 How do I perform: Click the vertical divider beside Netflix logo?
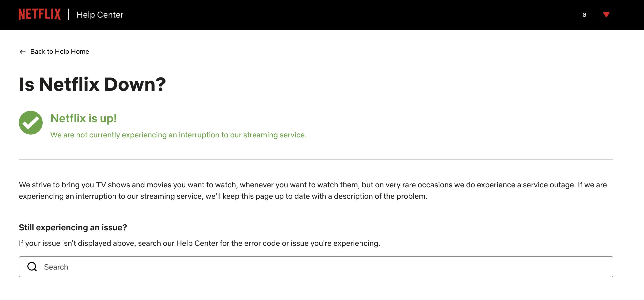[x=69, y=14]
